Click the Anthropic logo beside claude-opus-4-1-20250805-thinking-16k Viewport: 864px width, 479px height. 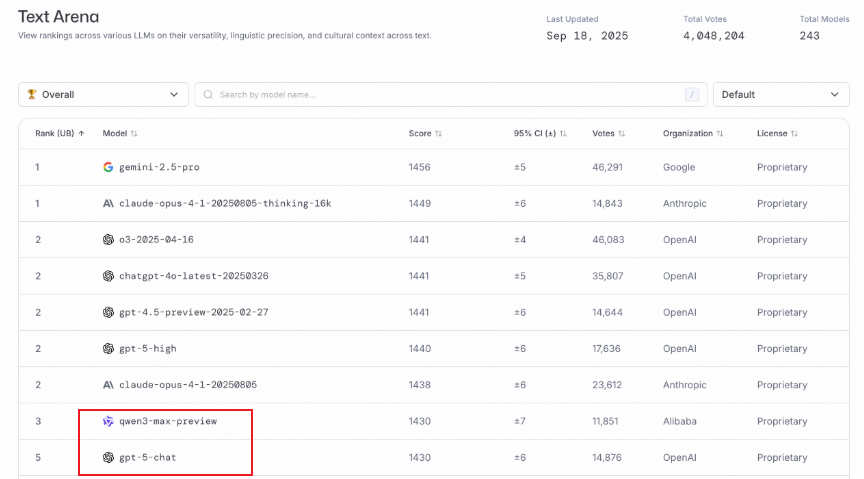108,203
